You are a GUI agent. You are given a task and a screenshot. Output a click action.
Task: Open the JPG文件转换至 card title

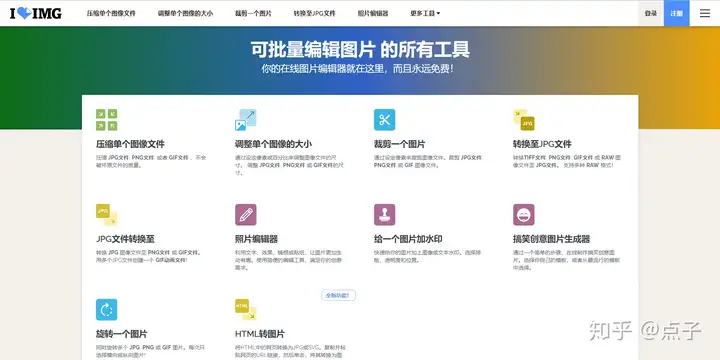point(125,239)
